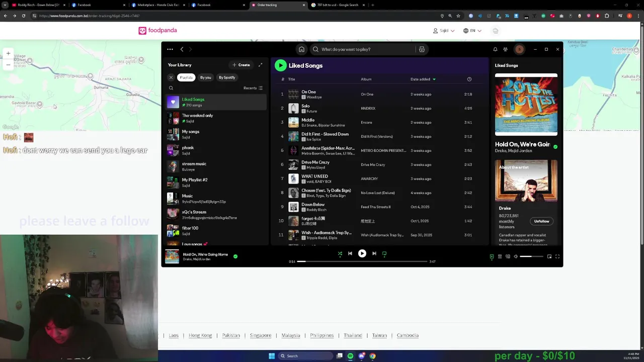
Task: Search within Your Library
Action: tap(171, 88)
